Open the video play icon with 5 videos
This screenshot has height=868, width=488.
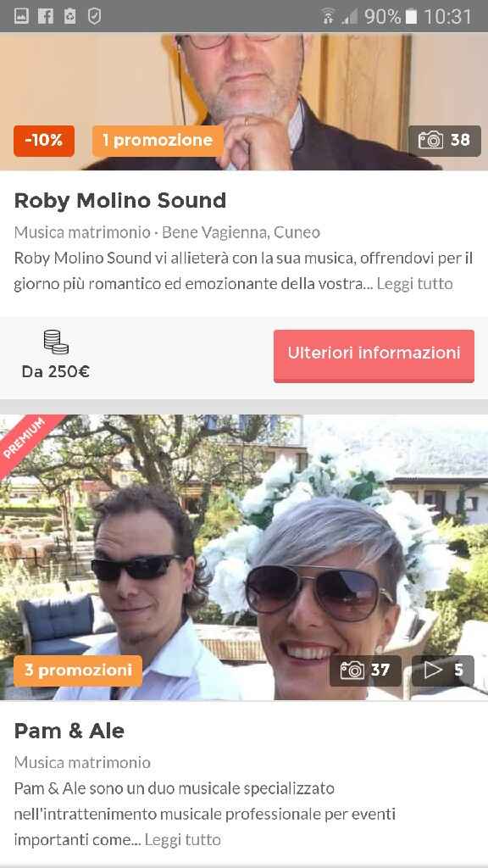coord(433,670)
